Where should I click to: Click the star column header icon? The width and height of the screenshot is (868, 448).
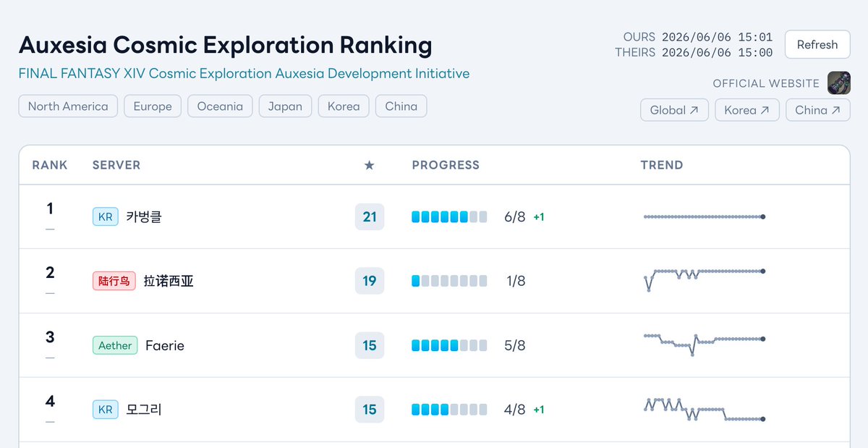click(369, 165)
